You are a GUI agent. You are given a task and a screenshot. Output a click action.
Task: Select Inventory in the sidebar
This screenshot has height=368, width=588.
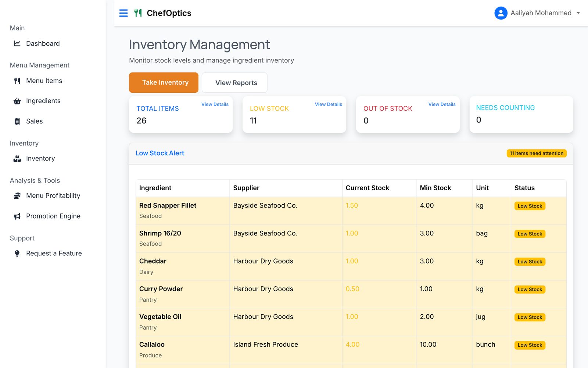click(40, 159)
